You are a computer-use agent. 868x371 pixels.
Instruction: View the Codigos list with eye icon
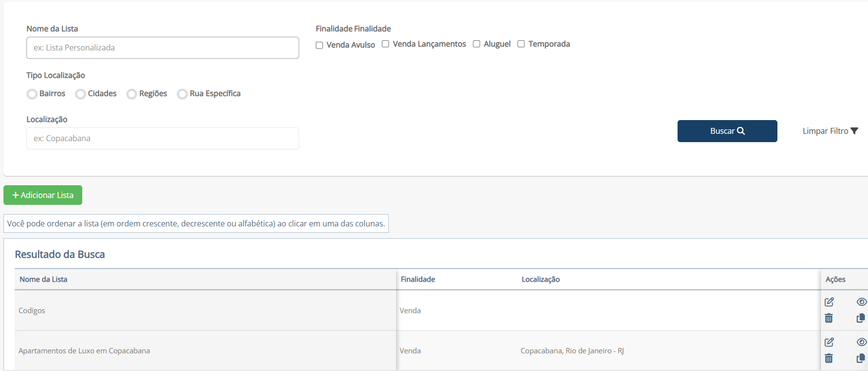tap(861, 302)
